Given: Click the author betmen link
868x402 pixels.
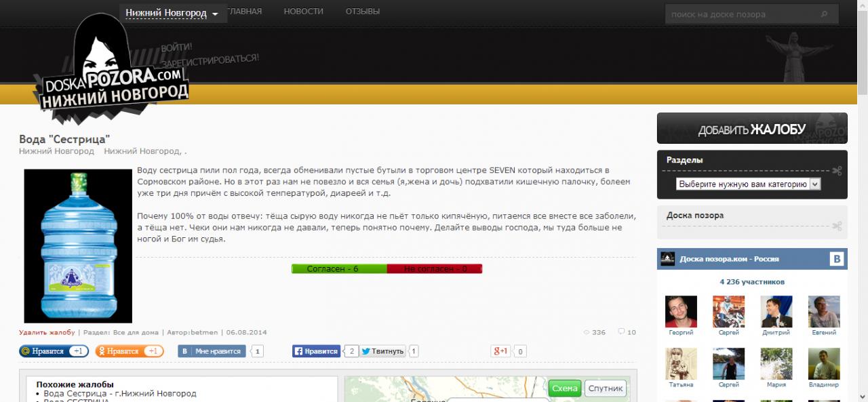Looking at the screenshot, I should coord(205,333).
